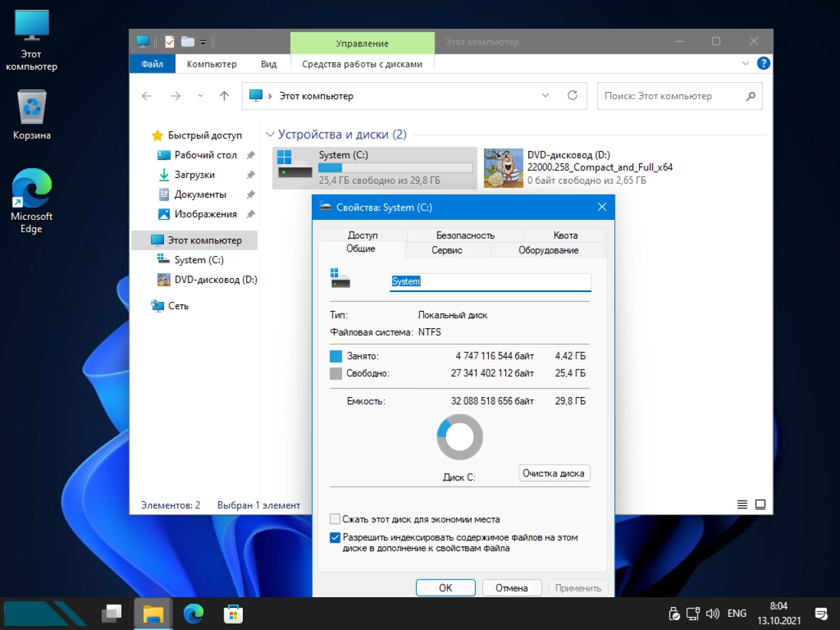Screen dimensions: 840x630
Task: Go back with the left arrow
Action: [x=147, y=96]
